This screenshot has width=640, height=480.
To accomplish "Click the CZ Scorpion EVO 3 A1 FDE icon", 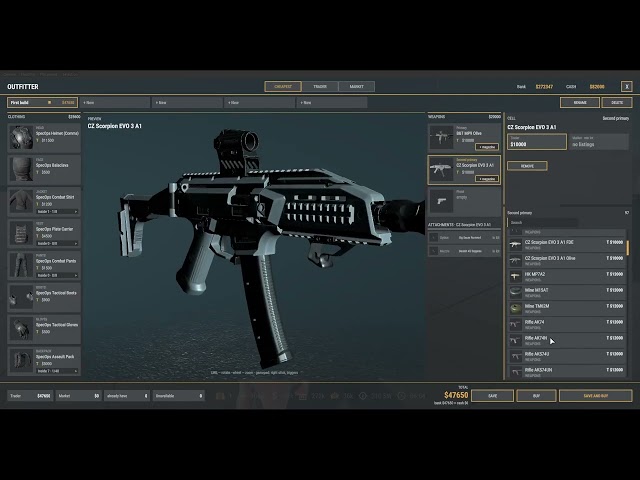I will (516, 244).
